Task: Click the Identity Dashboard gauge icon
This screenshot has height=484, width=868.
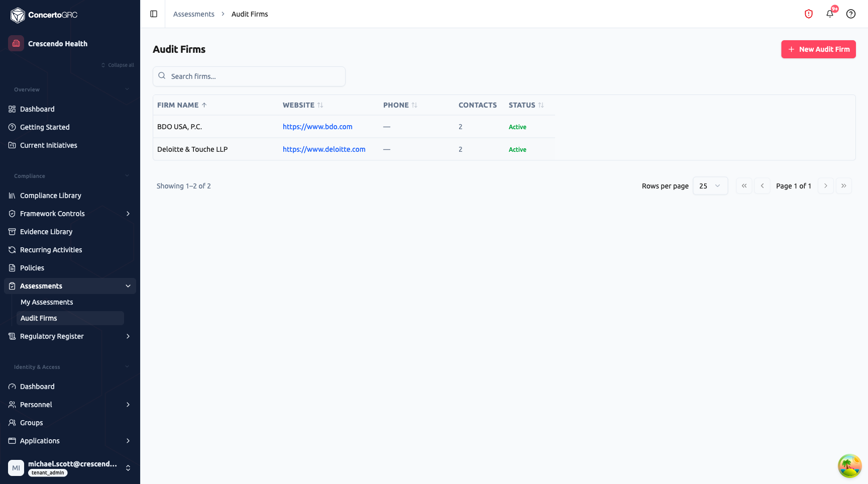Action: [12, 386]
